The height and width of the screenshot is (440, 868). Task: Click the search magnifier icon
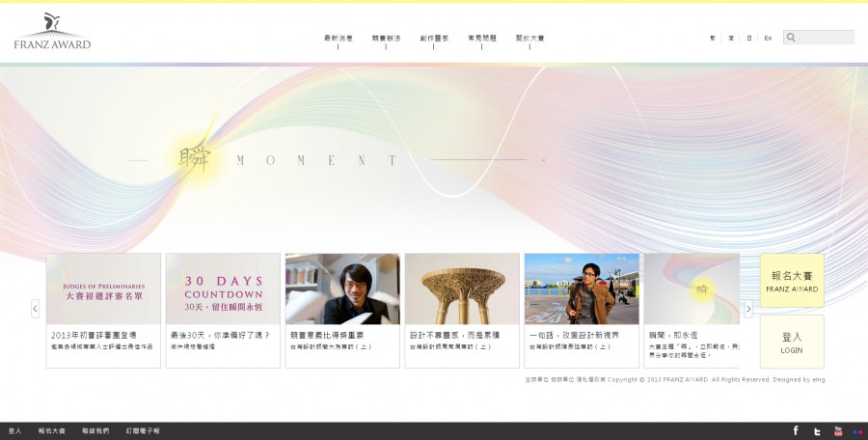[x=791, y=38]
